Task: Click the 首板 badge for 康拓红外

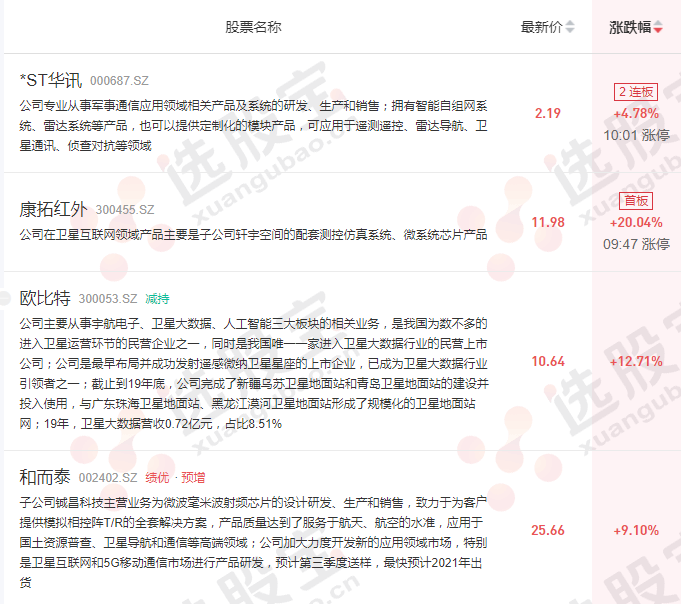Action: coord(636,201)
